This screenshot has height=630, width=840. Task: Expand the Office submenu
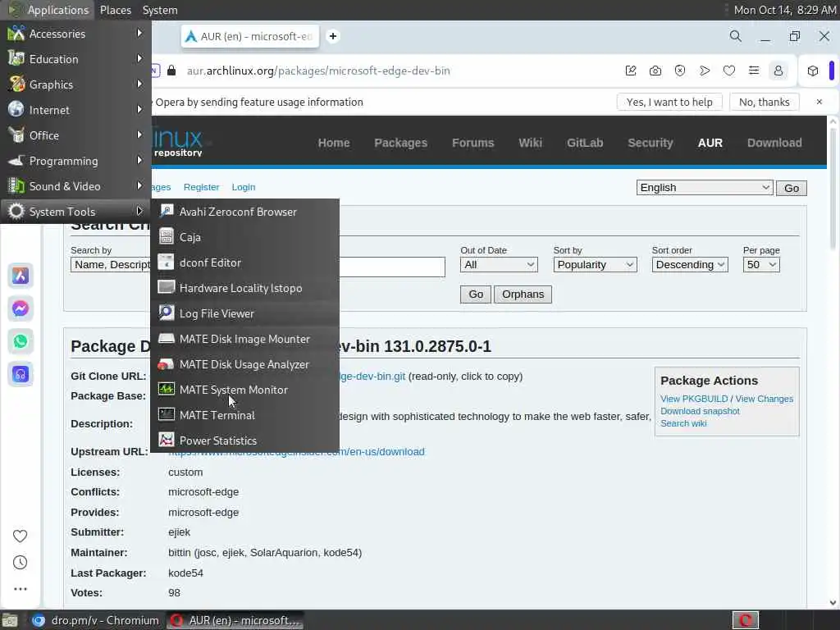click(75, 135)
